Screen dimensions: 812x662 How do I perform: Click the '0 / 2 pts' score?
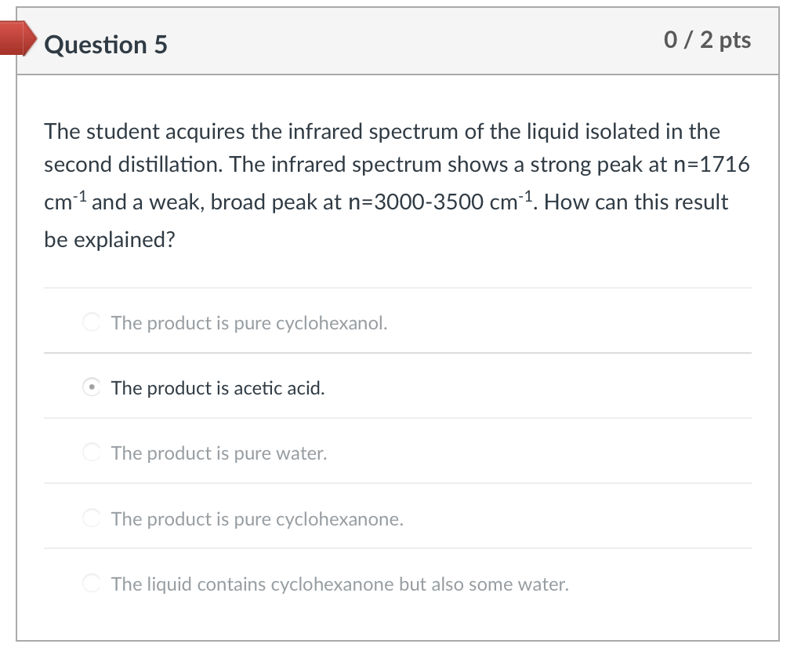[x=707, y=40]
